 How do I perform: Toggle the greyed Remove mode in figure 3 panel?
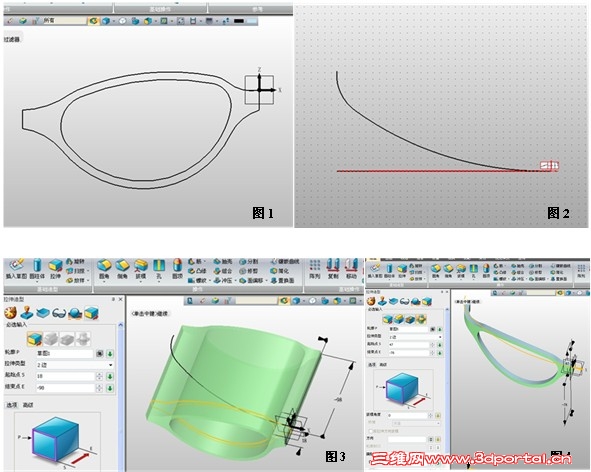click(67, 339)
